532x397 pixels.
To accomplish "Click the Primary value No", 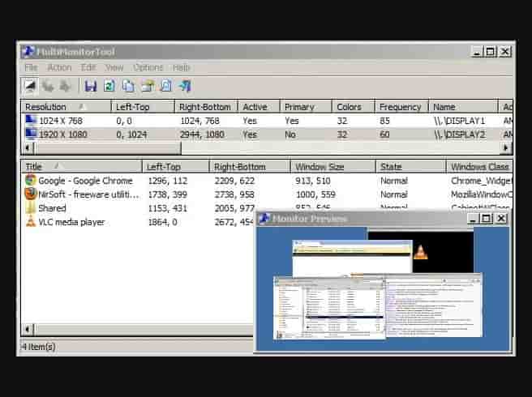I will pyautogui.click(x=290, y=134).
